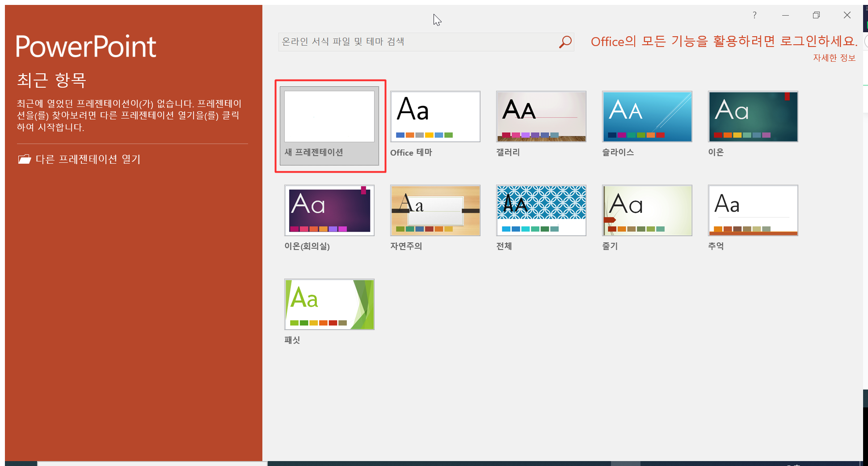868x466 pixels.
Task: Click the 패싯 label text
Action: (x=292, y=340)
